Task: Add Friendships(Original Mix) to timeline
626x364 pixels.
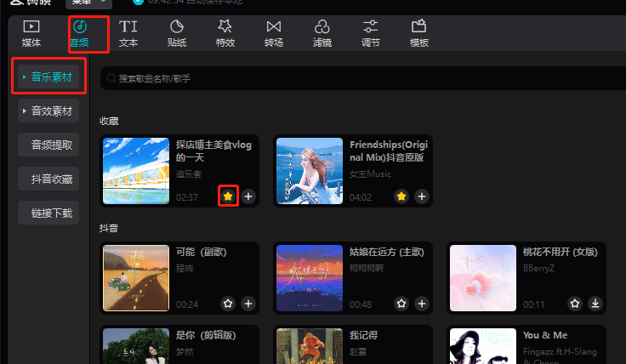Action: click(422, 196)
